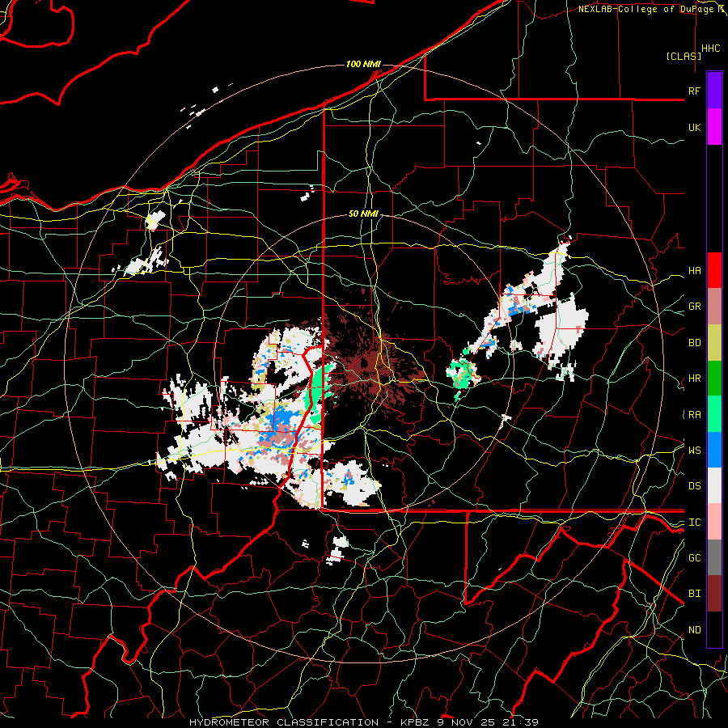This screenshot has height=728, width=728.
Task: Click the 'WS' legend label
Action: click(x=694, y=451)
